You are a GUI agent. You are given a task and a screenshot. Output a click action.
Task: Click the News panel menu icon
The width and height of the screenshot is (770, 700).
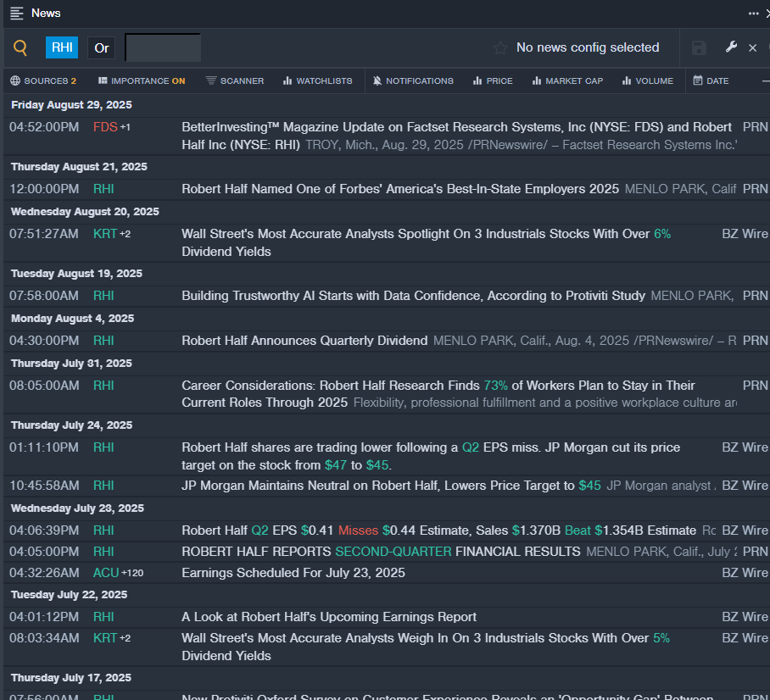tap(17, 14)
